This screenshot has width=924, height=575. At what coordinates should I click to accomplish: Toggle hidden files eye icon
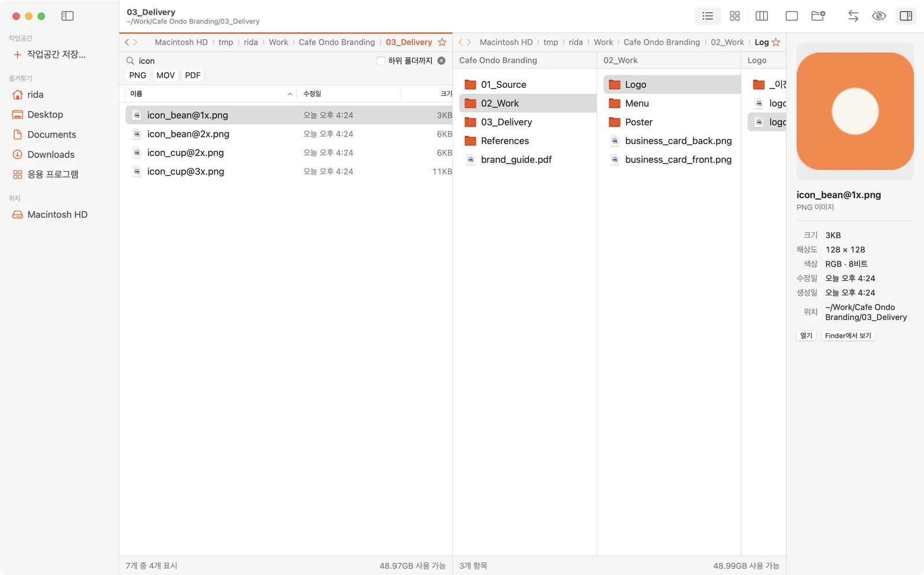coord(879,16)
